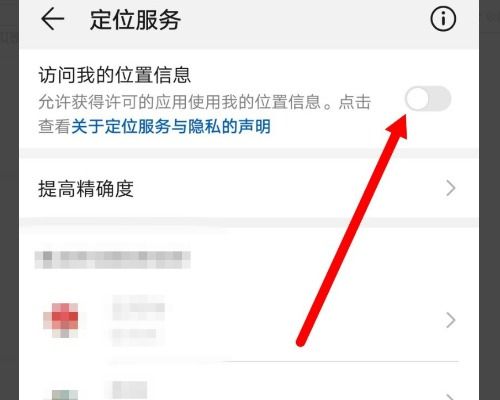This screenshot has height=400, width=500.
Task: Select the gray-green app icon in the bottom row
Action: (x=64, y=395)
